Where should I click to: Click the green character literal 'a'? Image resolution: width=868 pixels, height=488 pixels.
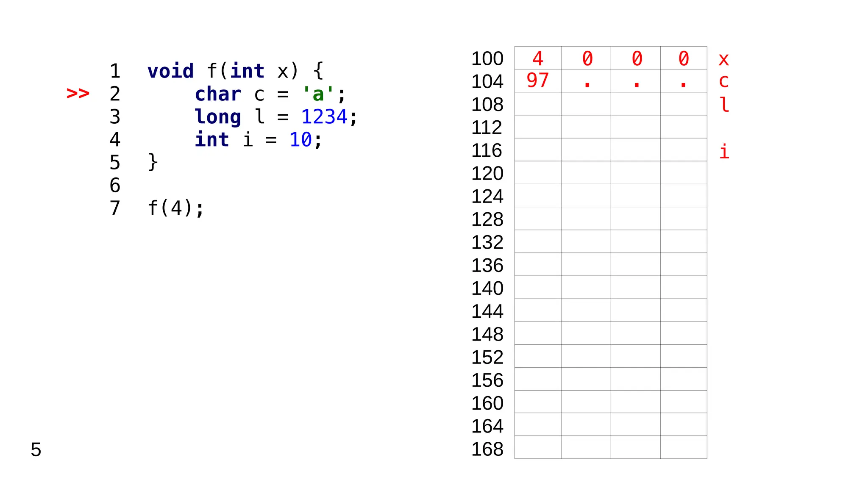[318, 94]
